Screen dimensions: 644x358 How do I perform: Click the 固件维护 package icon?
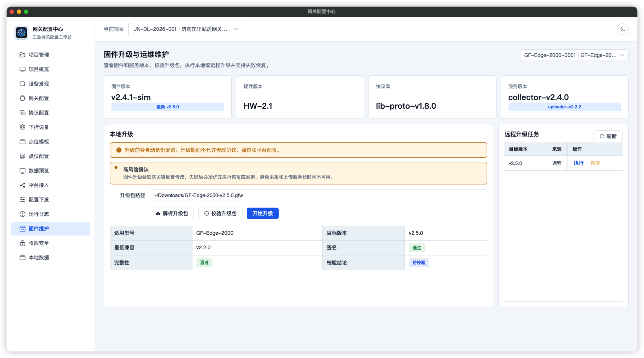pyautogui.click(x=22, y=229)
